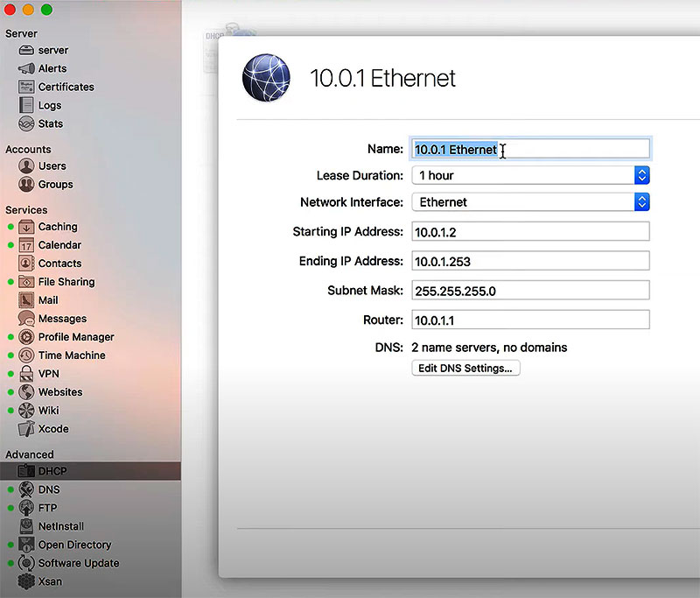Open the server overview icon in sidebar
This screenshot has width=700, height=598.
pos(26,51)
